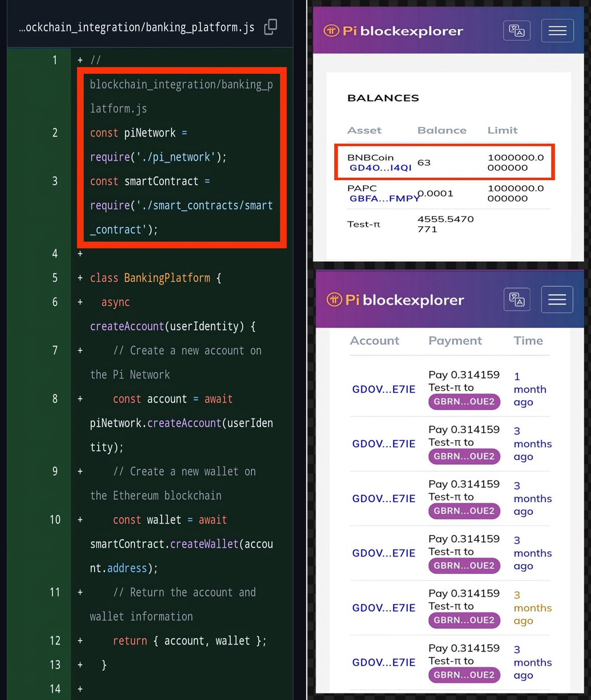Open Pi logo in the payments list header
The height and width of the screenshot is (700, 591).
point(334,300)
